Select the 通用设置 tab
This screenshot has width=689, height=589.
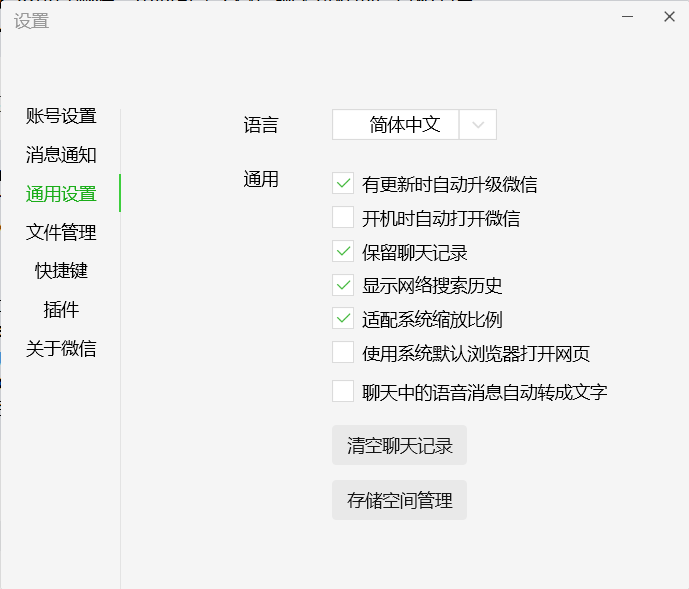(61, 193)
